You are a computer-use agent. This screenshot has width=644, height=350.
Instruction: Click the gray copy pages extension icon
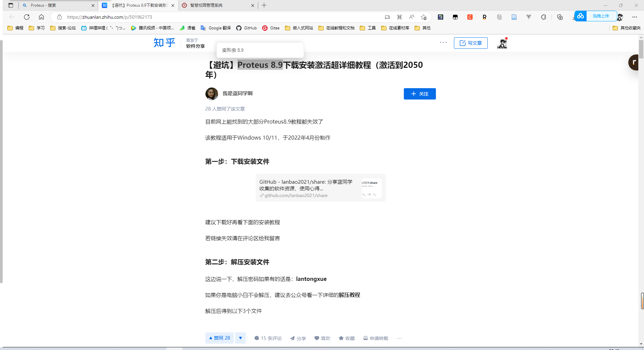499,17
